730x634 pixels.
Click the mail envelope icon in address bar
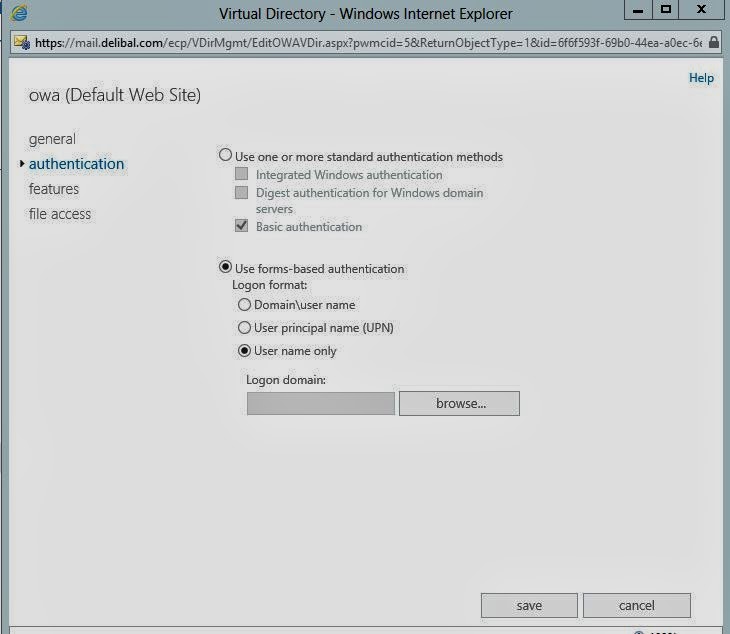[x=20, y=43]
